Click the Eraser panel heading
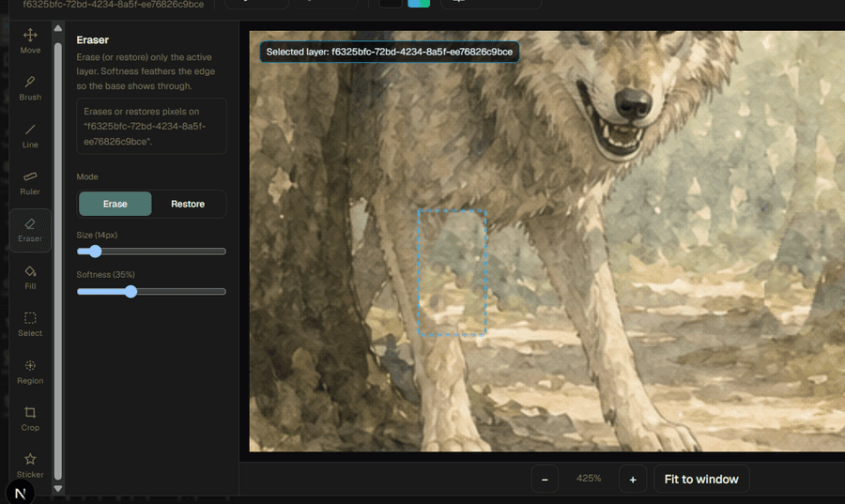The height and width of the screenshot is (504, 845). (x=92, y=39)
